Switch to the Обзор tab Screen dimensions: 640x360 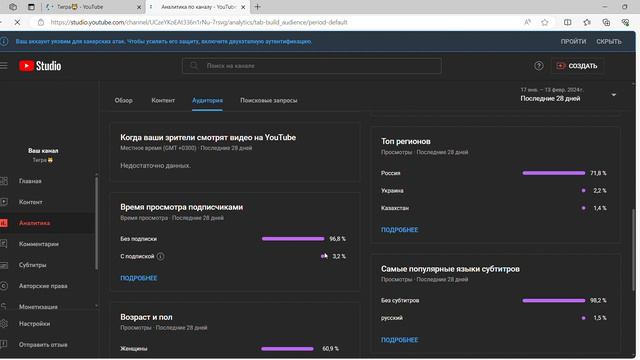click(x=123, y=100)
